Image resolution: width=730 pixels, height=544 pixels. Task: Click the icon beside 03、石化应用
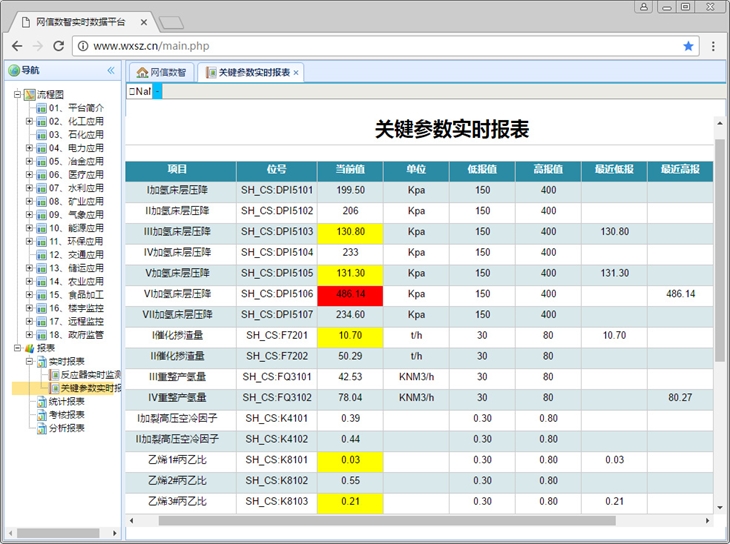(x=41, y=135)
